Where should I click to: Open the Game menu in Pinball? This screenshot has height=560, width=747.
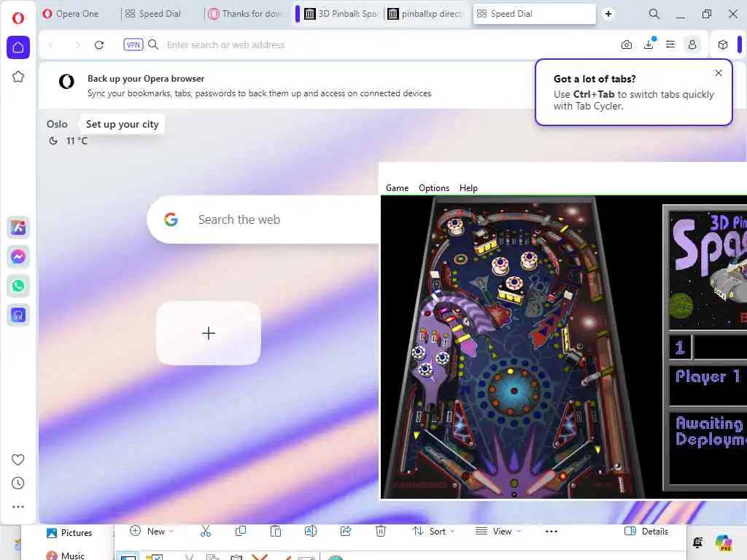tap(398, 188)
